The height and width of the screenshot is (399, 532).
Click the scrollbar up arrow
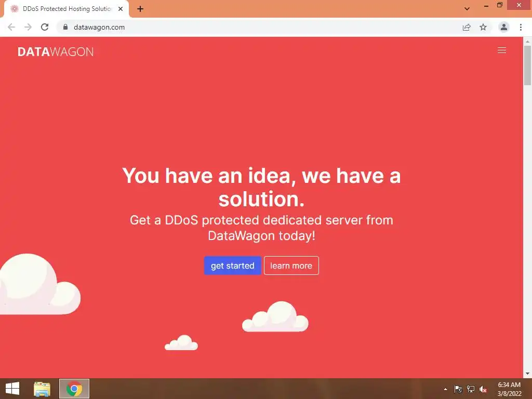click(527, 41)
